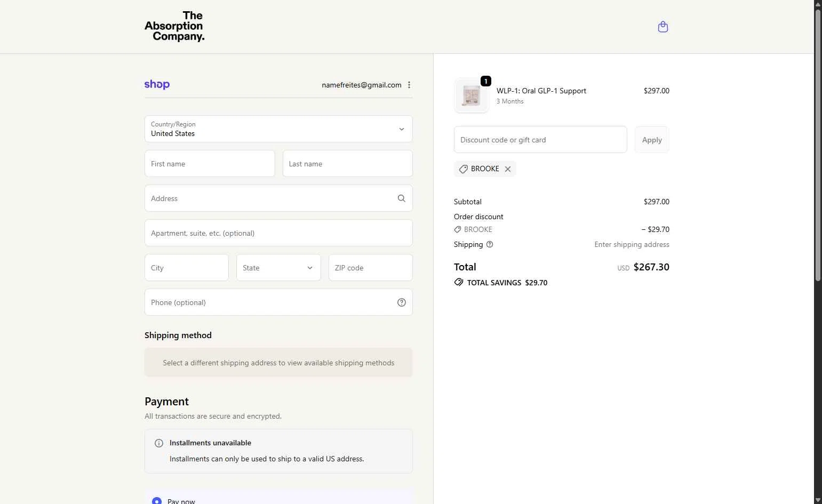Remove the BROOKE discount code chip
Screen dimensions: 822x504
[x=508, y=169]
